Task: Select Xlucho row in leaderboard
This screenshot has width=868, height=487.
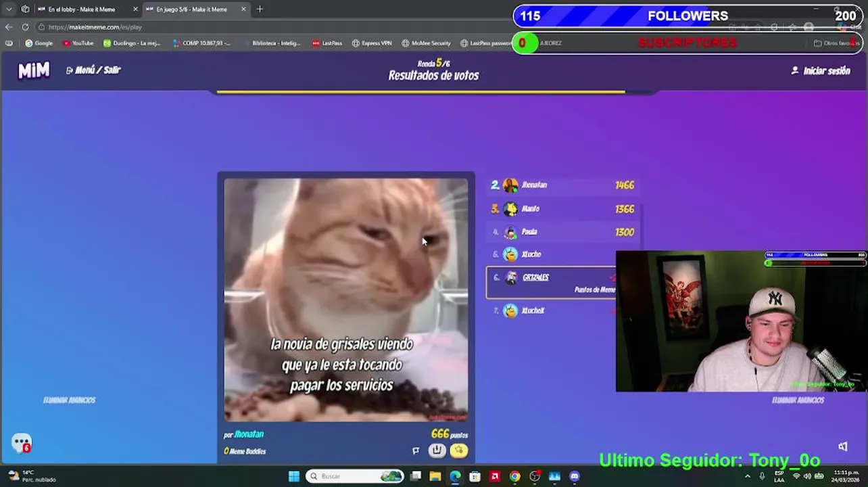Action: point(552,254)
